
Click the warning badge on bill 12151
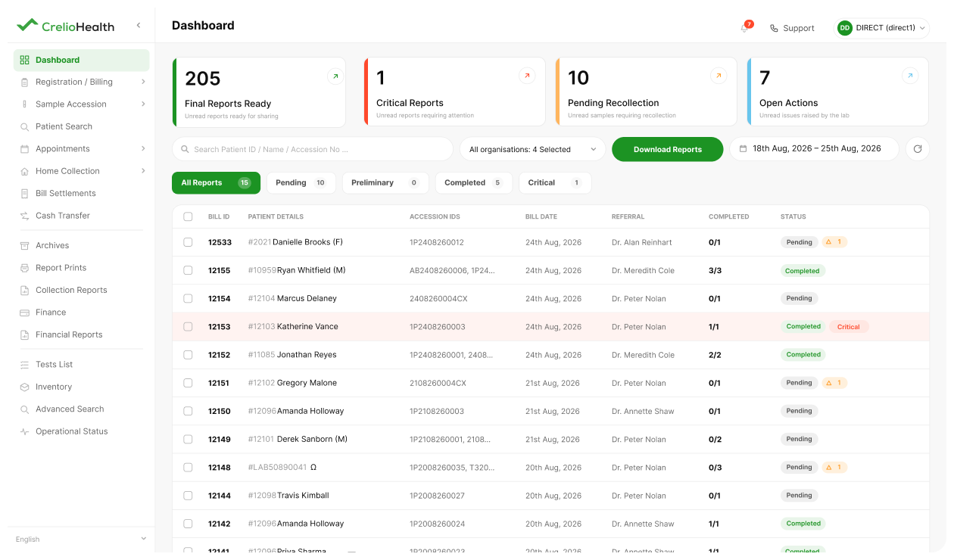pos(834,383)
